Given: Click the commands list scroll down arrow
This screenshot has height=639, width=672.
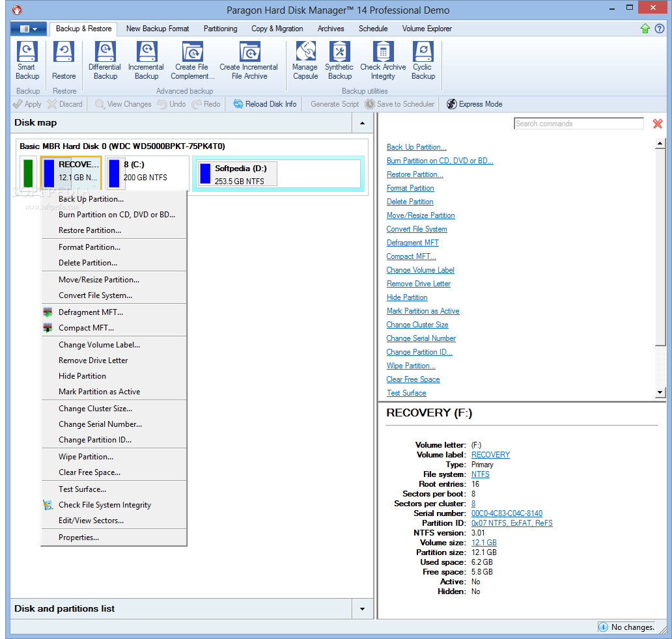Looking at the screenshot, I should pyautogui.click(x=660, y=392).
